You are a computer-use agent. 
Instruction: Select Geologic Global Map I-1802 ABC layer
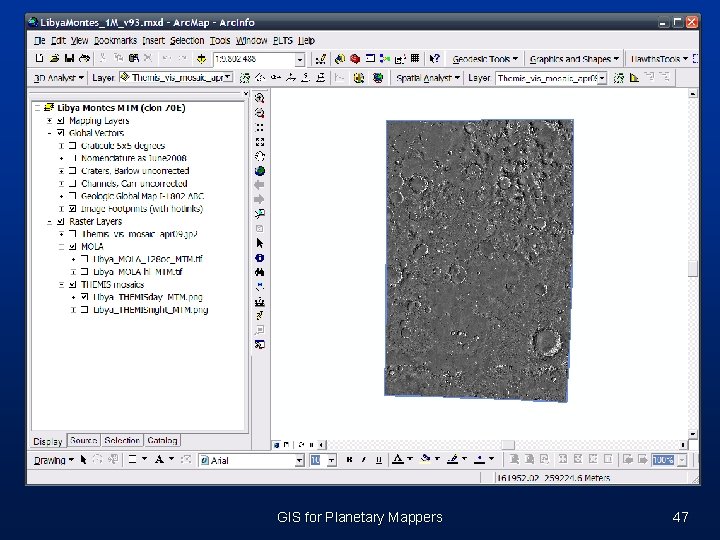click(x=142, y=196)
